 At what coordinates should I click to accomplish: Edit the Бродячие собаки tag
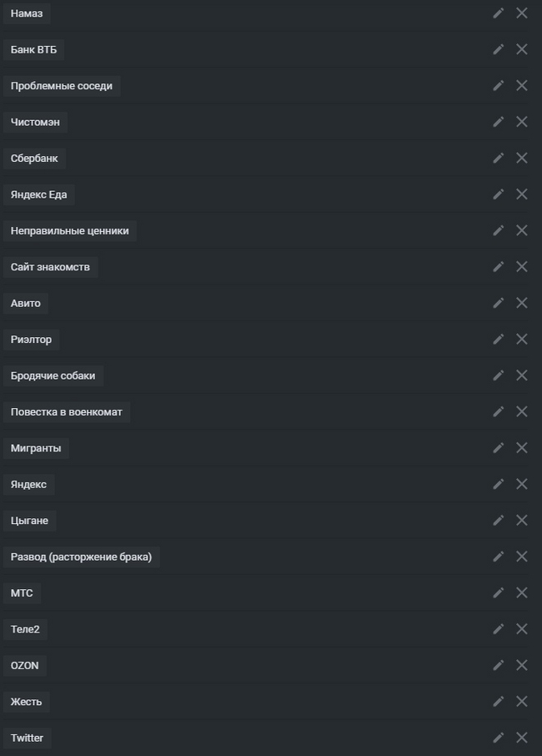pos(499,375)
